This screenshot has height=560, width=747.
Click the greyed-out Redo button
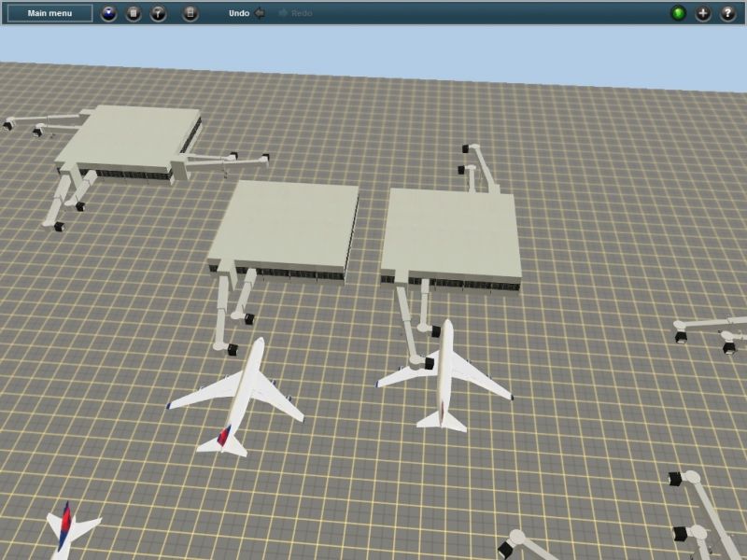tap(295, 13)
